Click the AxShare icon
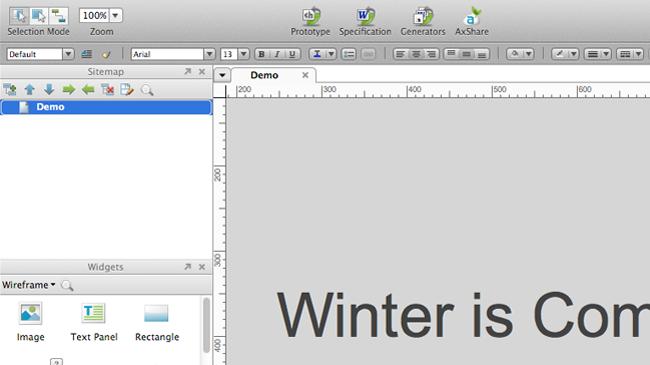This screenshot has height=365, width=650. [472, 17]
